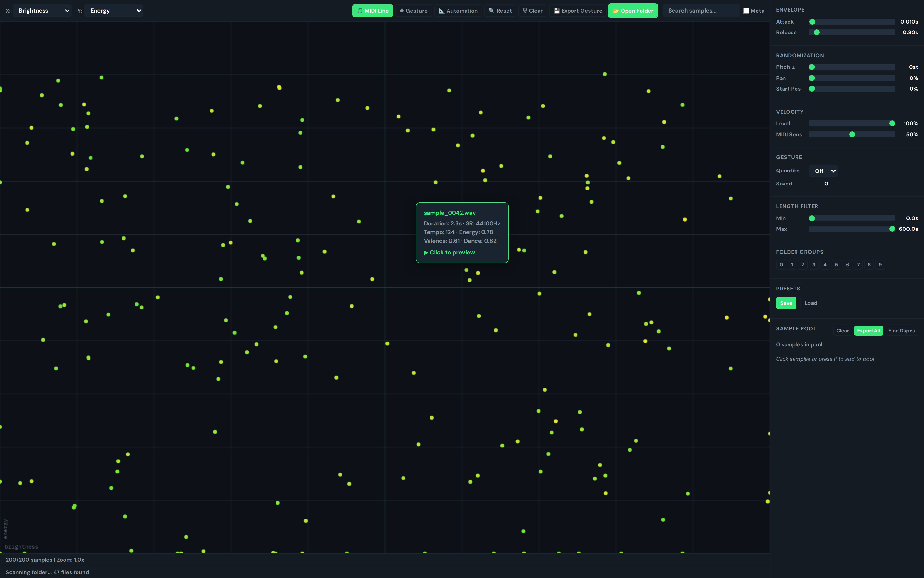Image resolution: width=924 pixels, height=578 pixels.
Task: Click Find Dupes button
Action: [901, 331]
